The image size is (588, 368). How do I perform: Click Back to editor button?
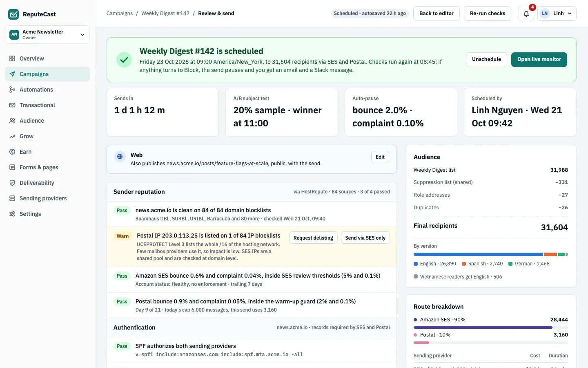click(x=437, y=13)
